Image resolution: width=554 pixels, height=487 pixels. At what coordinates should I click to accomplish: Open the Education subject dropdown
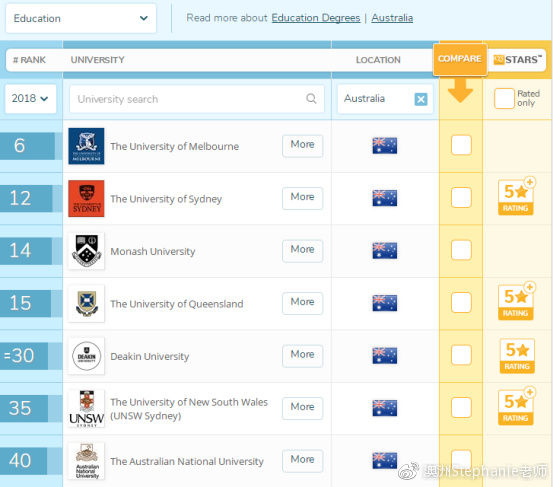coord(81,18)
